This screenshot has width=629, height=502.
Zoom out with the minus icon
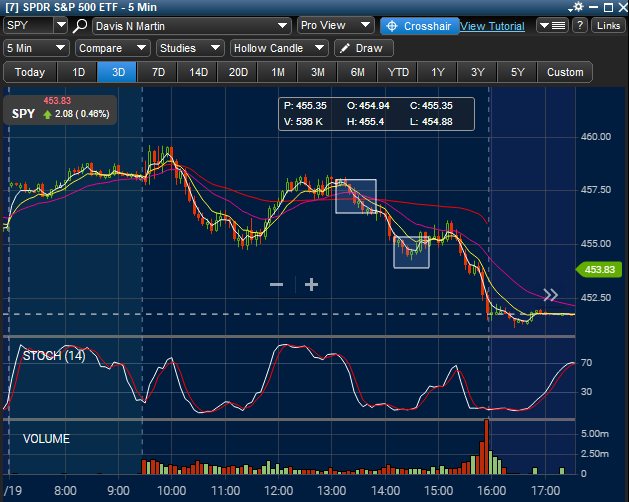276,285
